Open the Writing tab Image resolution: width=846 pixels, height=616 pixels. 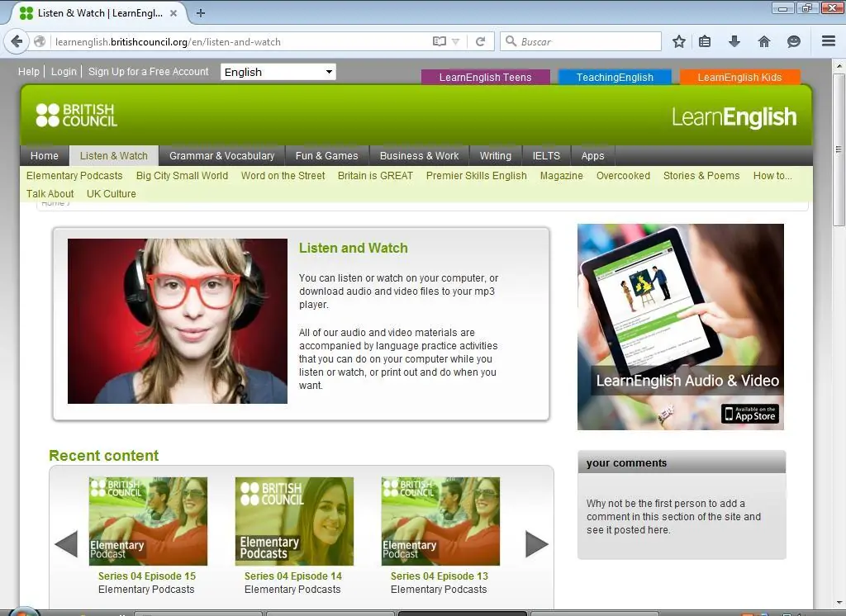tap(496, 156)
